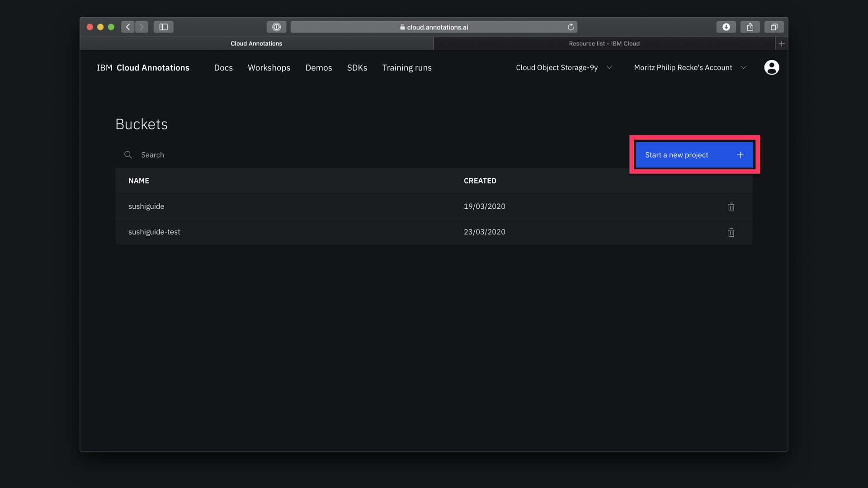Viewport: 868px width, 488px height.
Task: Delete the sushiguide bucket with trash icon
Action: pos(731,207)
